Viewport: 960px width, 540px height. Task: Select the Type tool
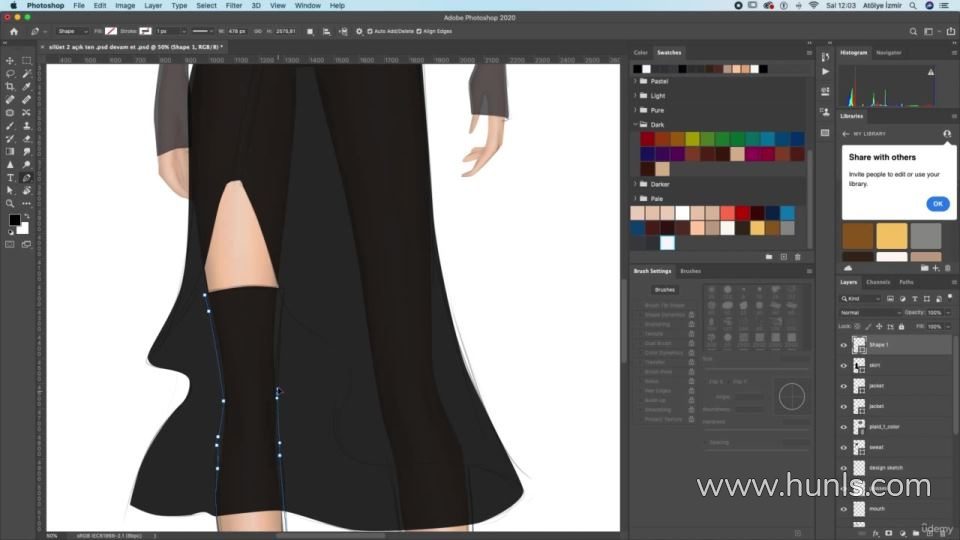point(11,177)
